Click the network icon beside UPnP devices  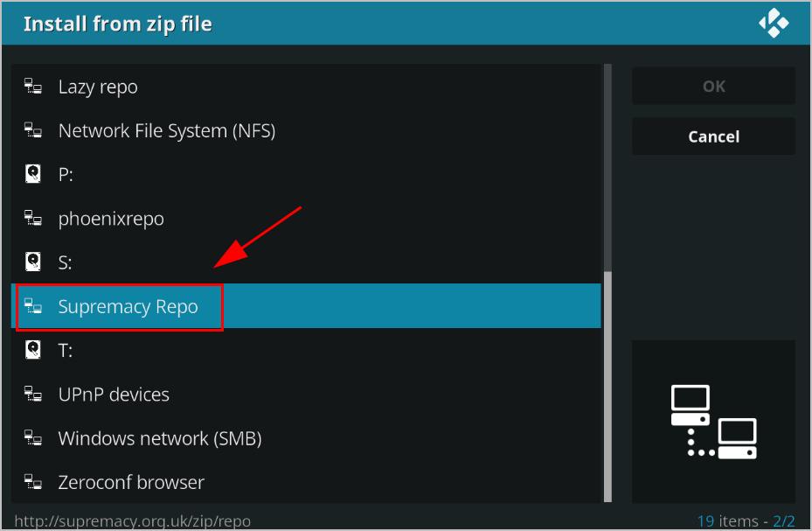click(x=33, y=395)
